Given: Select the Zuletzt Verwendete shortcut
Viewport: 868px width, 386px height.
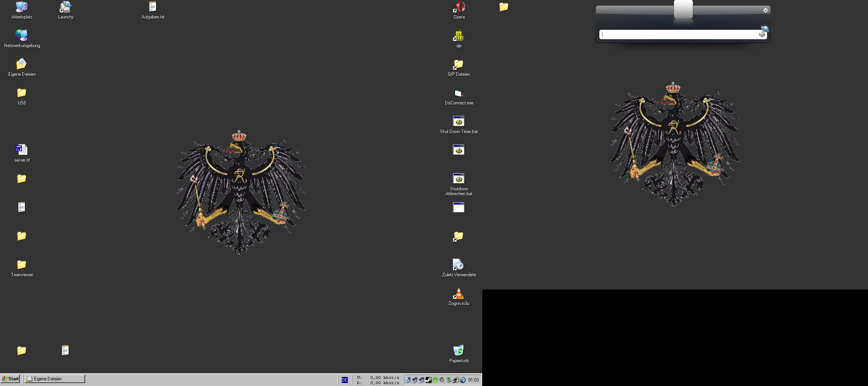Looking at the screenshot, I should coord(458,265).
